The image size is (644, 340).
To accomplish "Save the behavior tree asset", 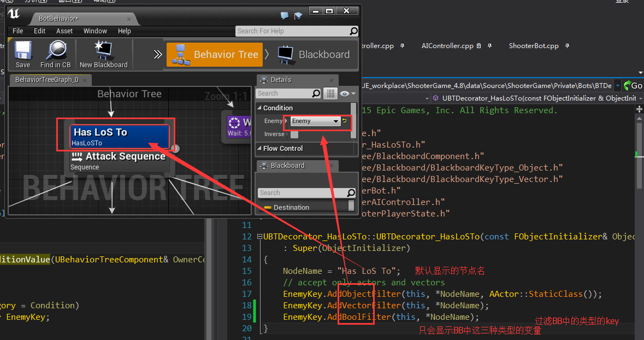I will pyautogui.click(x=23, y=54).
